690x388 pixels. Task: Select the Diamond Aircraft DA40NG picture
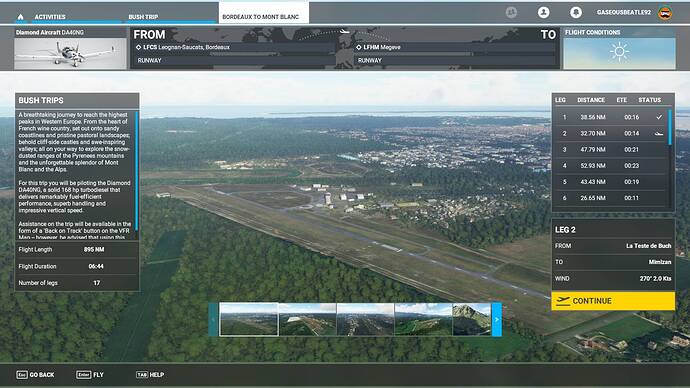point(70,53)
